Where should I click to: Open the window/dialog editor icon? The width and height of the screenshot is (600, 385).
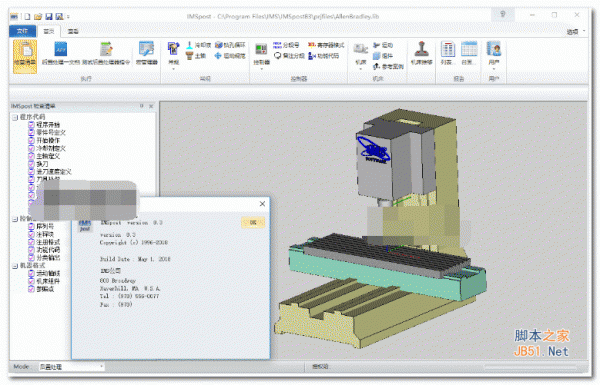pyautogui.click(x=146, y=49)
